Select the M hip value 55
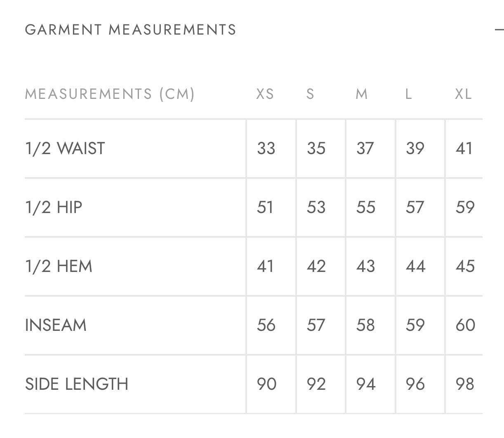 [366, 207]
